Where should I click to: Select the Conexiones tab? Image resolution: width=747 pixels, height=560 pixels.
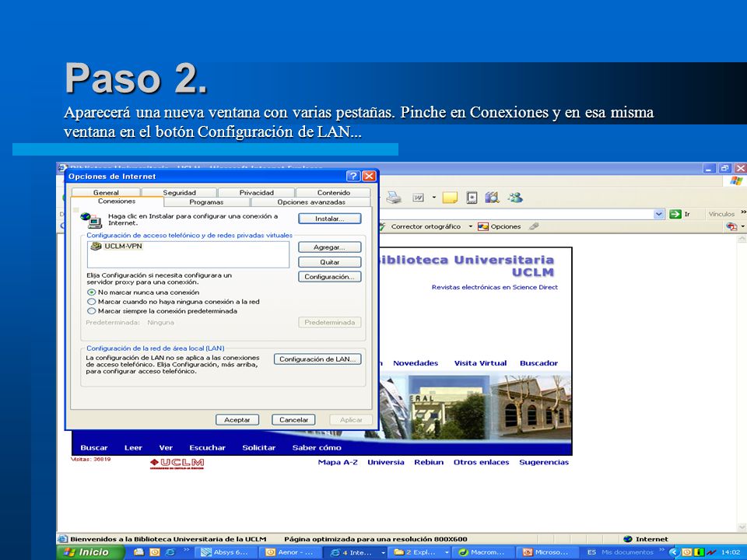click(x=117, y=201)
